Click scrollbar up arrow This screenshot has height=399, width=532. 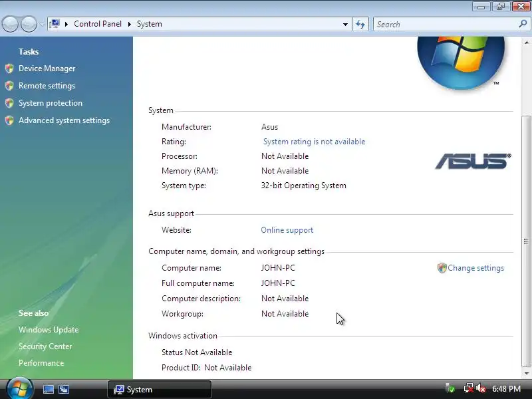tap(526, 43)
